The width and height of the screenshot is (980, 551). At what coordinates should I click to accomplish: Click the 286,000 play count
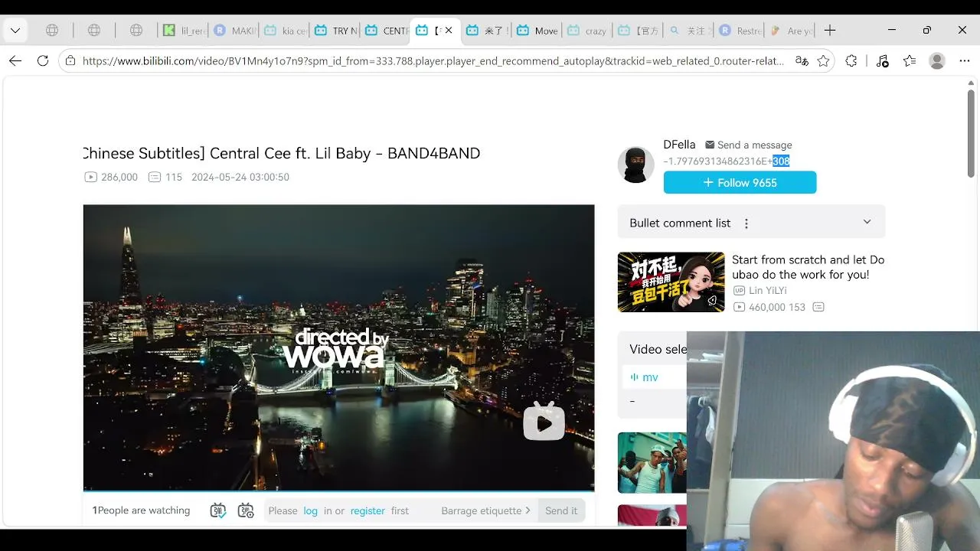(x=111, y=177)
